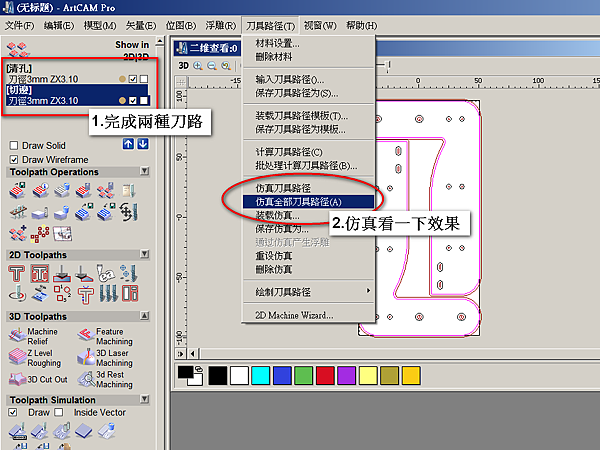This screenshot has width=600, height=450.
Task: Select the purple color swatch
Action: 346,375
